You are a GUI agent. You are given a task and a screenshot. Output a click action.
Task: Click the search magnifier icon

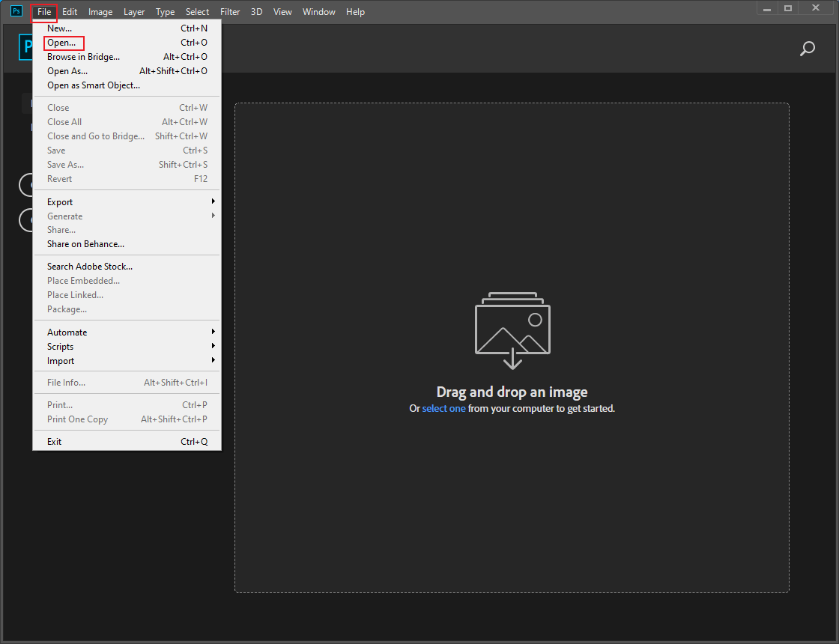point(808,48)
